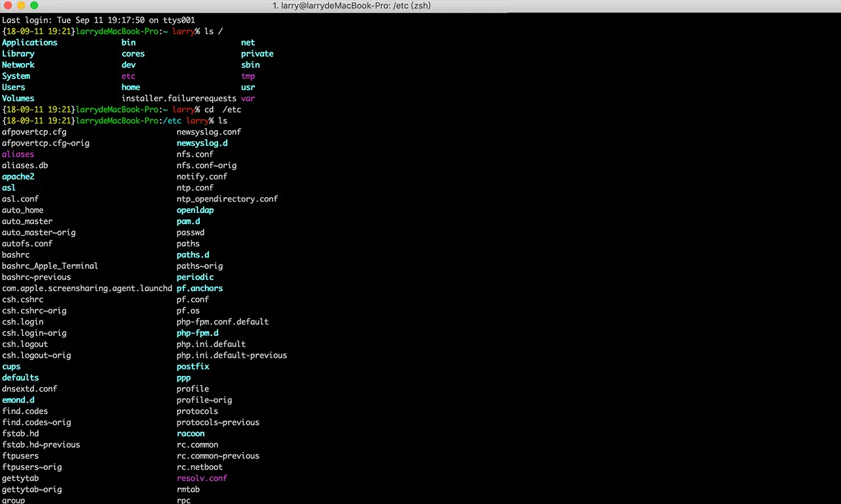Select the newsyslog.conf file name
This screenshot has width=841, height=504.
pos(208,131)
